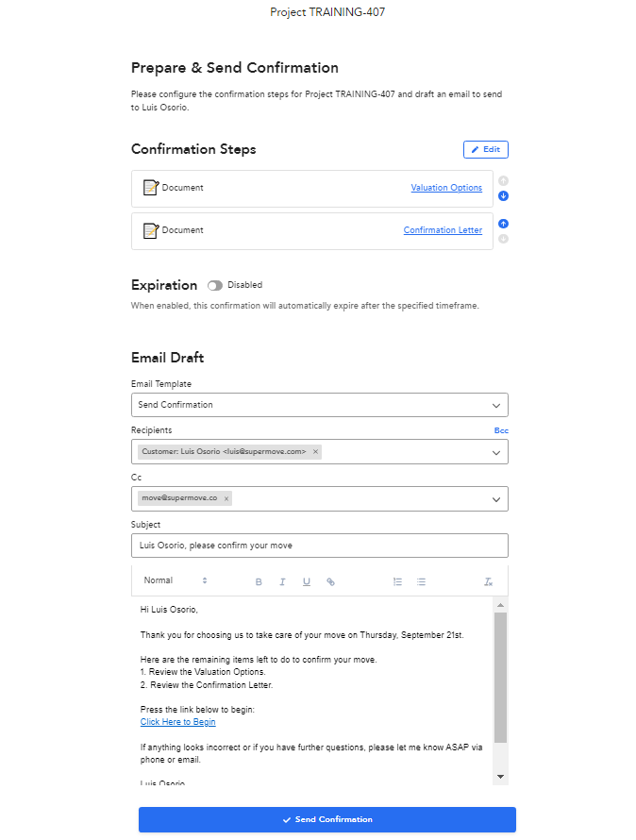Remove Luis Osorio recipient chip

(x=315, y=451)
